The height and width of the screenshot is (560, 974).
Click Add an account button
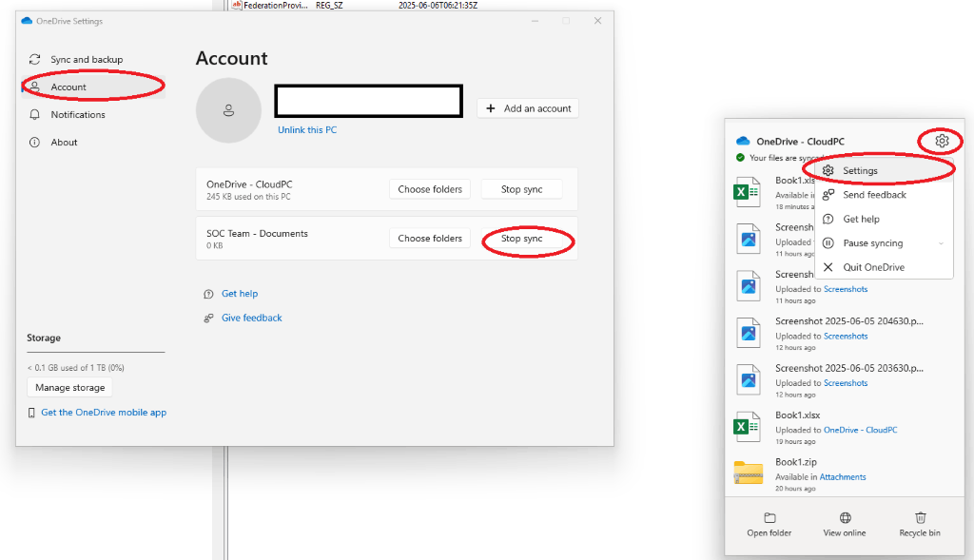[528, 108]
